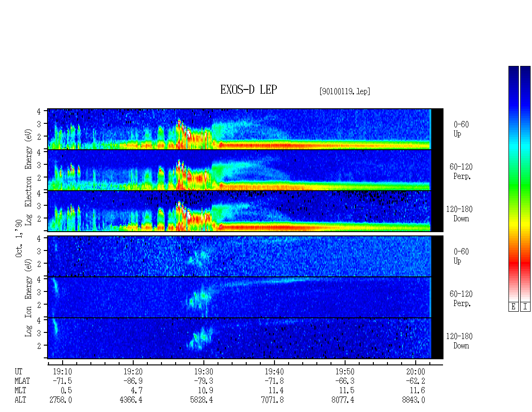Click the MLT value 11.5
The height and width of the screenshot is (412, 532).
pyautogui.click(x=347, y=391)
